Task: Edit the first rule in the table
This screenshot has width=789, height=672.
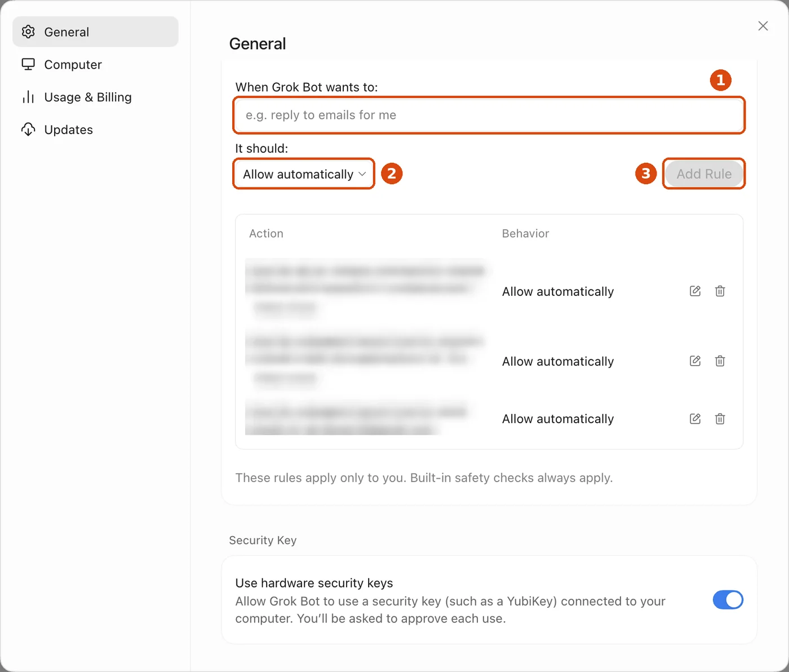Action: click(x=695, y=291)
